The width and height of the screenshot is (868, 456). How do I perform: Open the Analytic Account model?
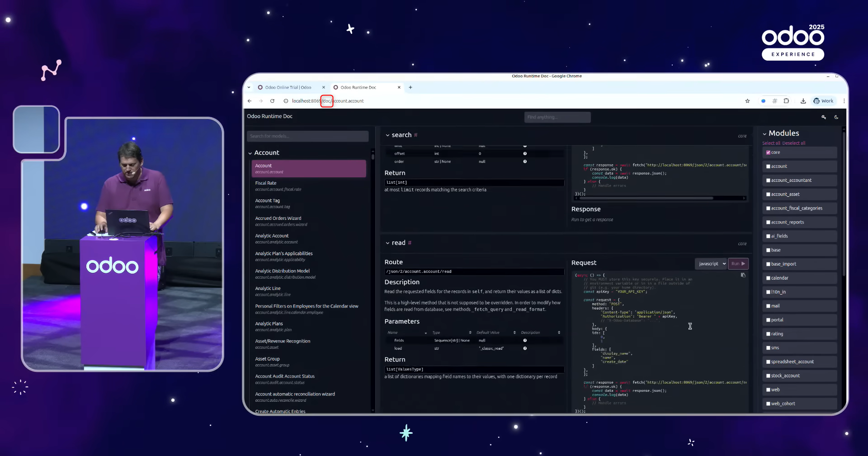point(309,239)
